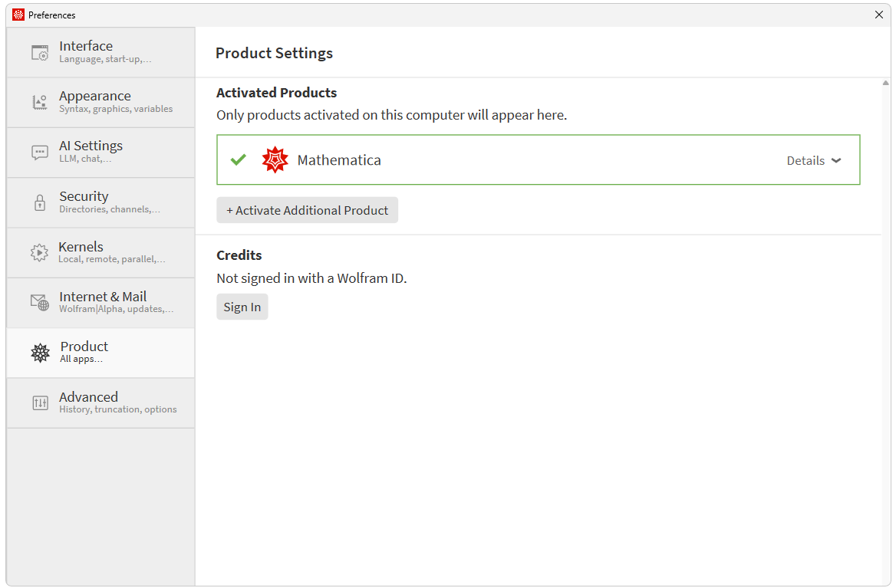Click the red Mathematica spikey logo
This screenshot has height=588, width=896.
coord(275,160)
